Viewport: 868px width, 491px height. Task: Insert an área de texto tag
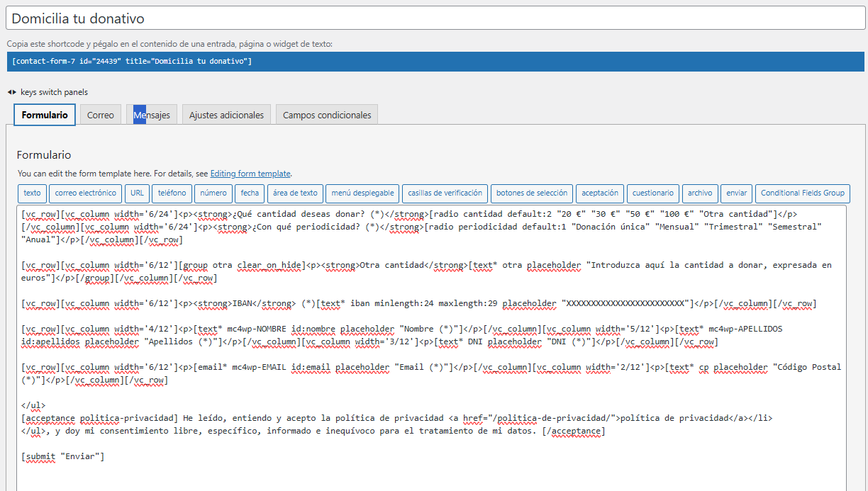[x=295, y=193]
